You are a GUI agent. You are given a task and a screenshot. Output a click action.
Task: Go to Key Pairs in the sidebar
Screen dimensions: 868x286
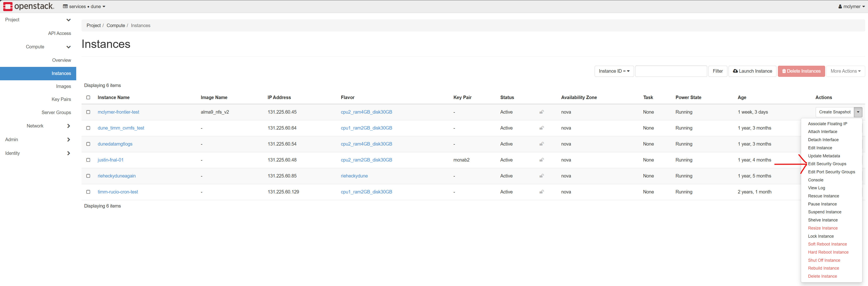click(61, 99)
